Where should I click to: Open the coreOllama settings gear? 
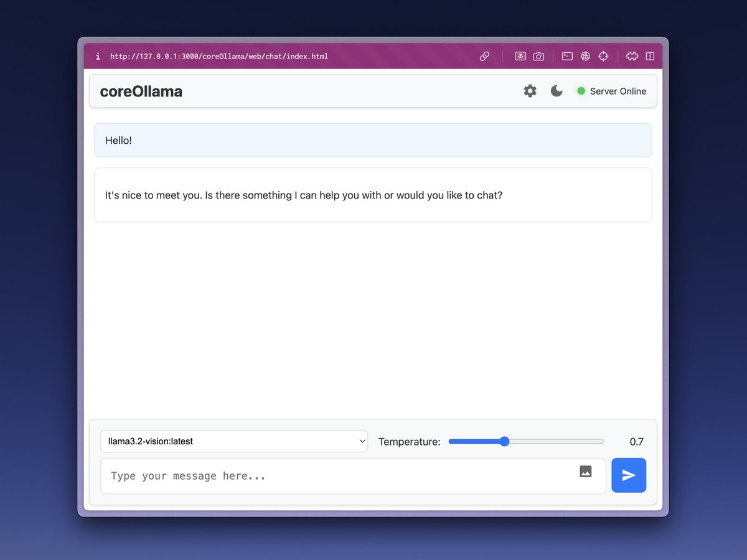[x=530, y=91]
